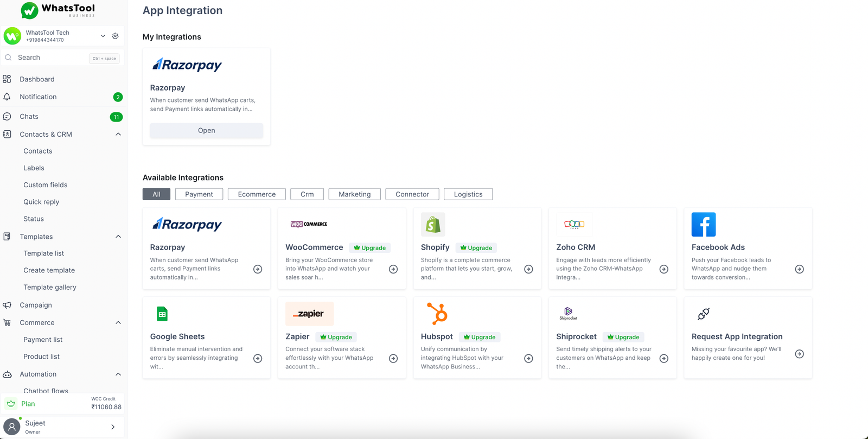Click the Plan crown icon
This screenshot has height=439, width=868.
(x=11, y=404)
